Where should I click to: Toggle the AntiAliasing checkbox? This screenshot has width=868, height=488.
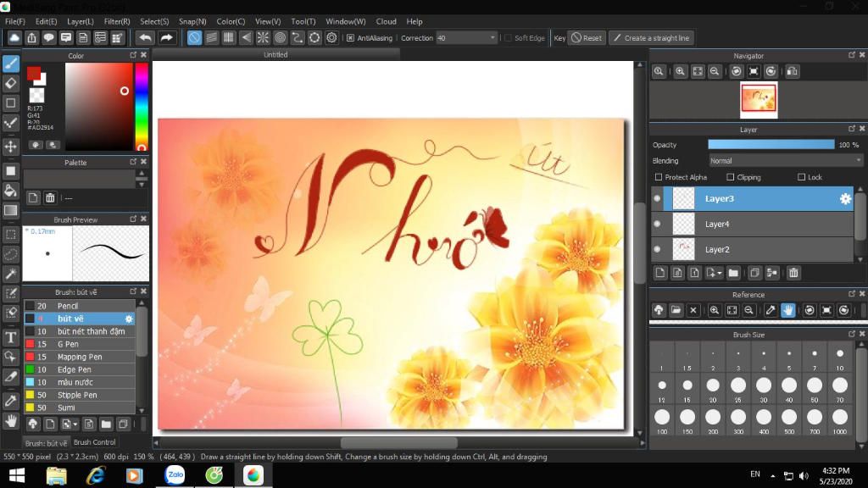point(350,38)
